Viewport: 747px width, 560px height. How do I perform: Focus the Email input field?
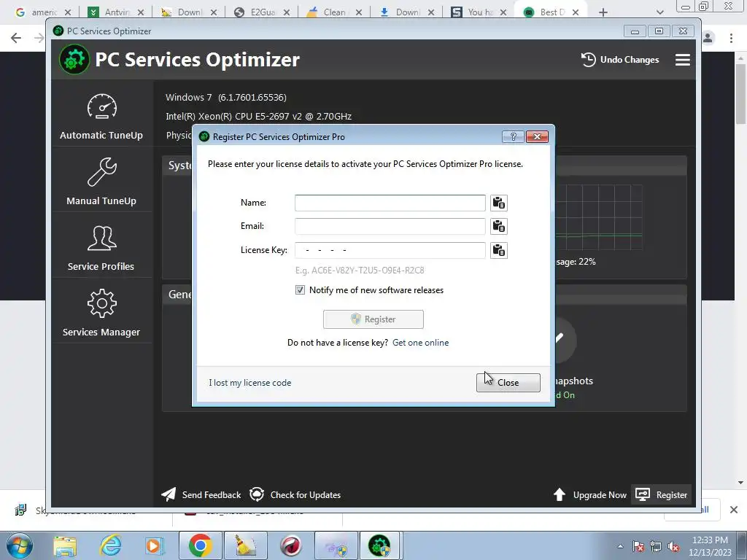390,226
